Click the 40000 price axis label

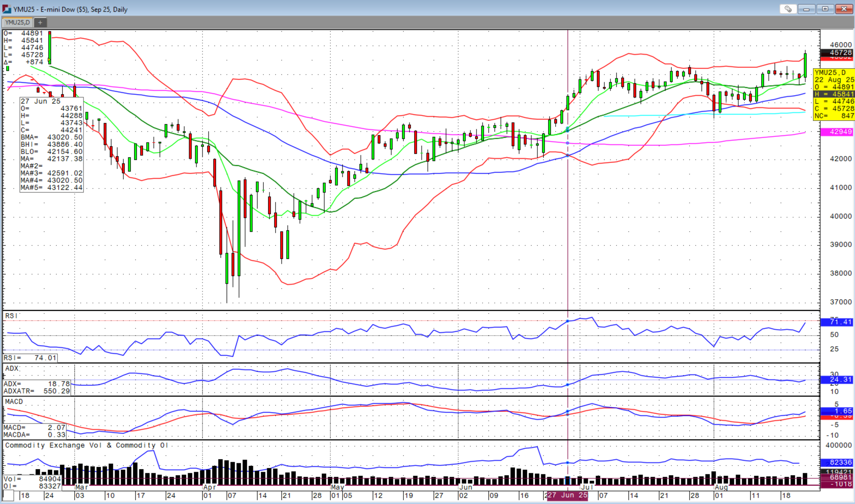(x=841, y=216)
